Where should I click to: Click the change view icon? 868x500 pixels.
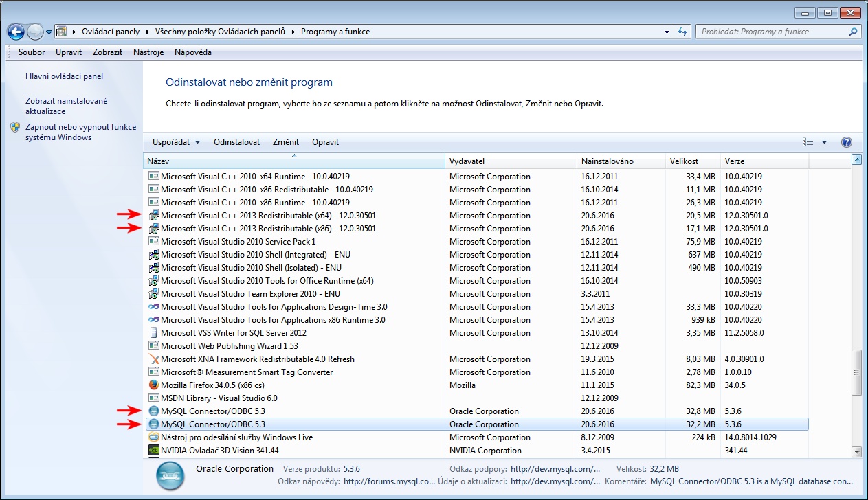point(808,142)
